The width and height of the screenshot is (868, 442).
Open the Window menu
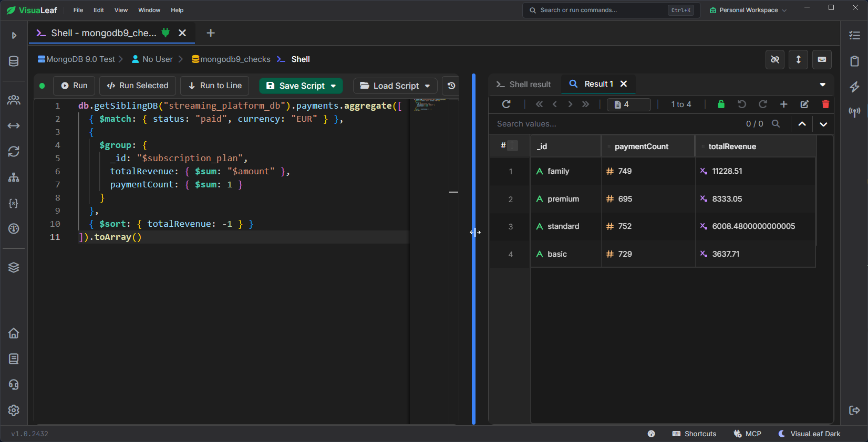pos(149,10)
